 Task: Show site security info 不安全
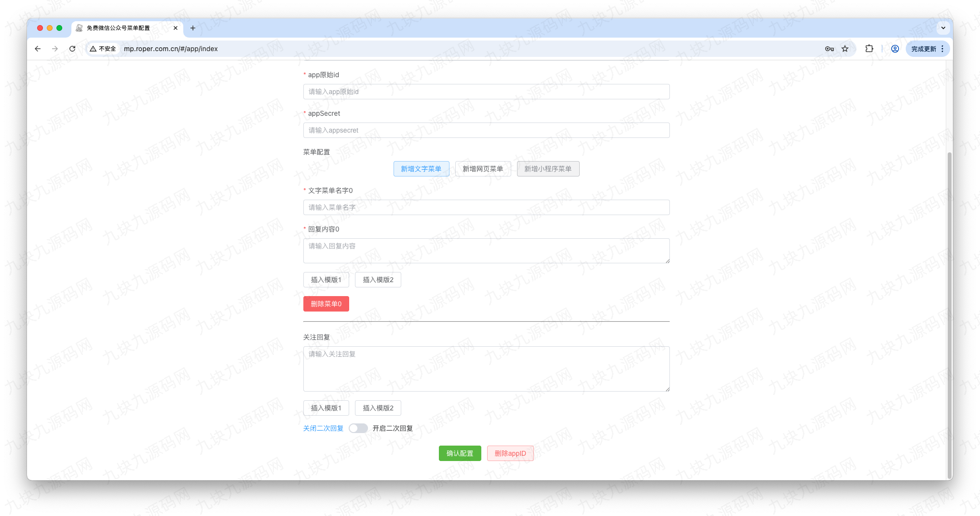(103, 49)
